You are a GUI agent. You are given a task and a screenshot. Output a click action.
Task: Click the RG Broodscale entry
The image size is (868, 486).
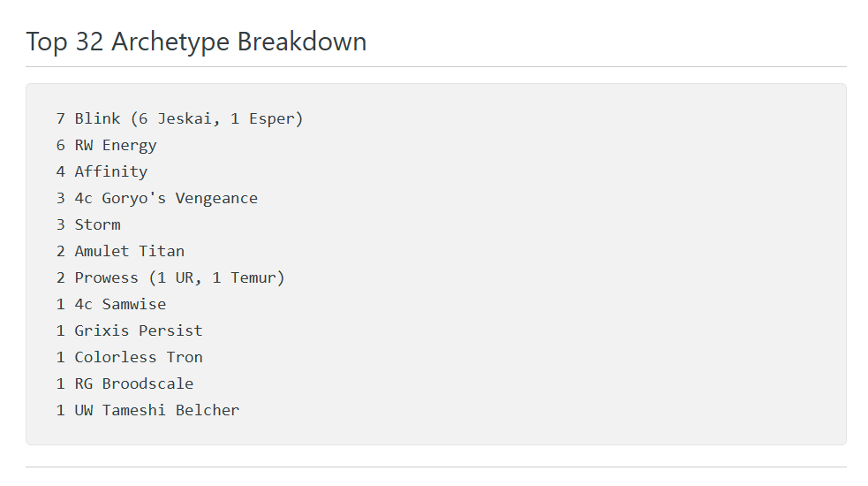(x=133, y=383)
